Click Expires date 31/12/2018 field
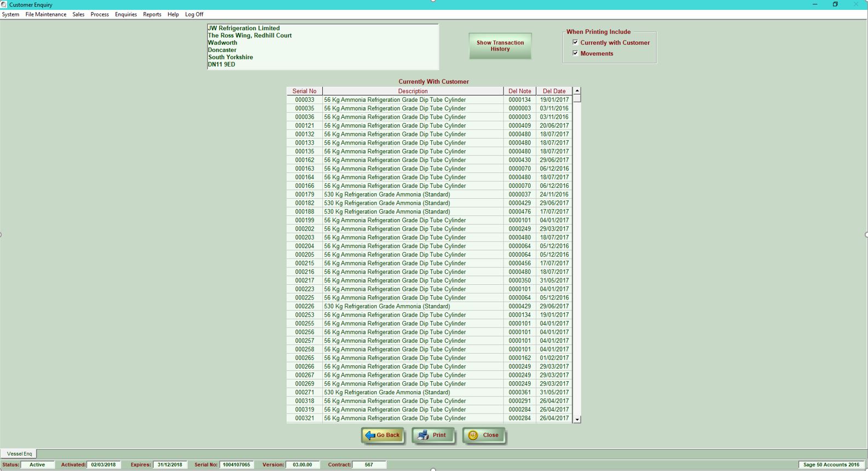Viewport: 868px width, 471px height. [170, 464]
